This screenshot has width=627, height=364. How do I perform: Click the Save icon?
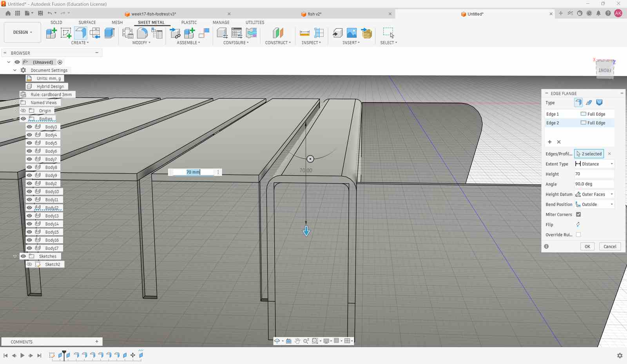pyautogui.click(x=40, y=13)
